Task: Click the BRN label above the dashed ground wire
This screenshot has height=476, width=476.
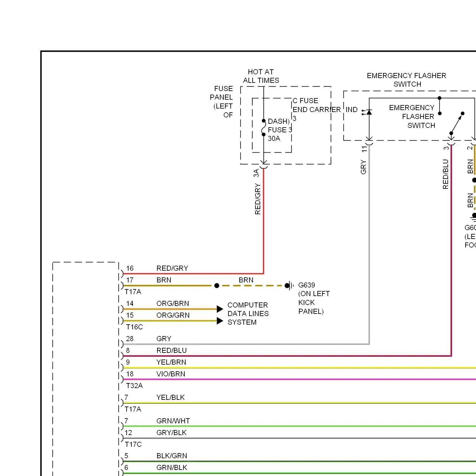Action: coord(246,280)
